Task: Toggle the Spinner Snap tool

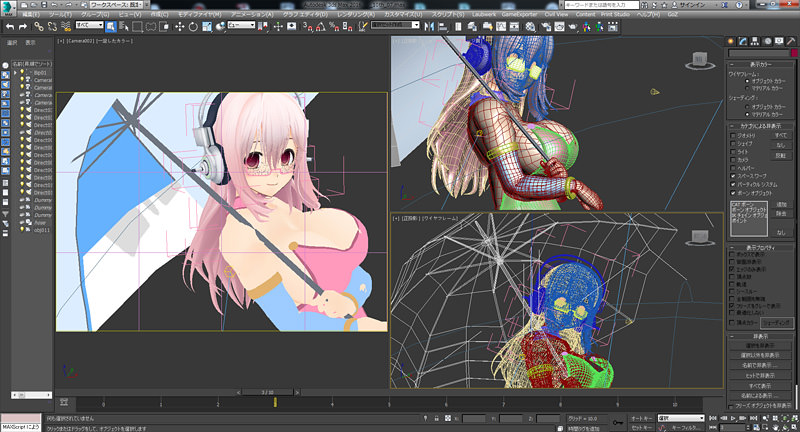Action: pos(347,27)
